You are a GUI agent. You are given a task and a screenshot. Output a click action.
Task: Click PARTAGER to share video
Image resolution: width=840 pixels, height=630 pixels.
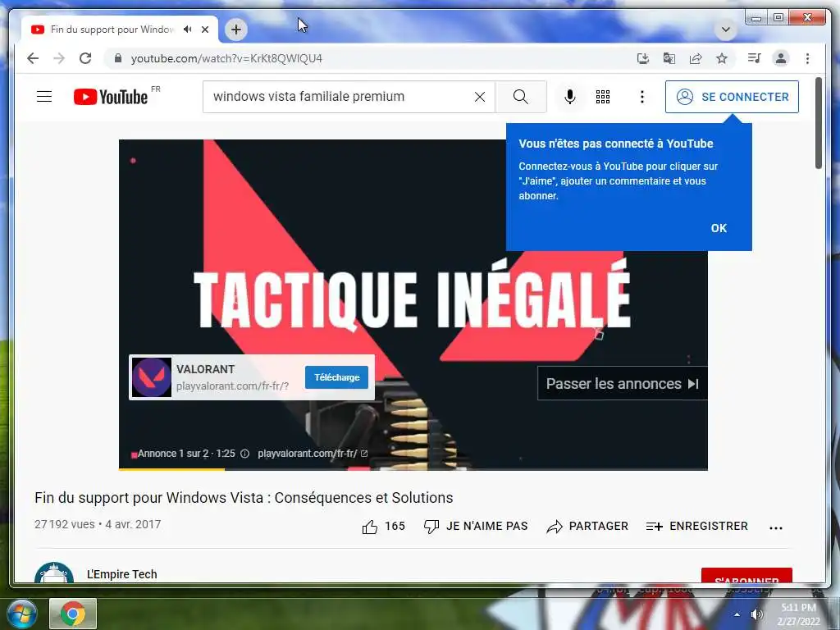[x=587, y=526]
